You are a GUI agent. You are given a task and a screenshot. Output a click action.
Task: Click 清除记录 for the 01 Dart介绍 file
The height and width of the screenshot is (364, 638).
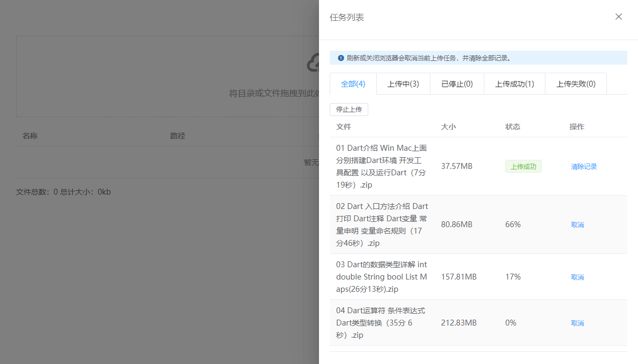click(x=584, y=166)
